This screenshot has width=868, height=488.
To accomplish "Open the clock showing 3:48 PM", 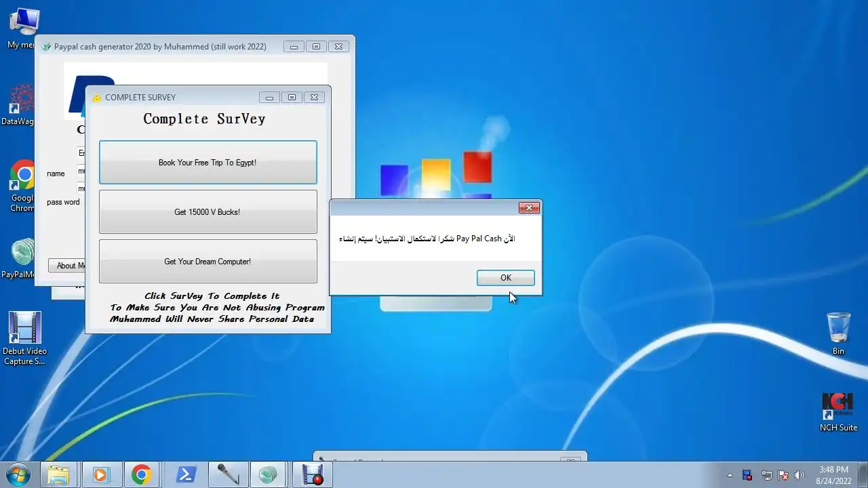I will click(x=833, y=475).
